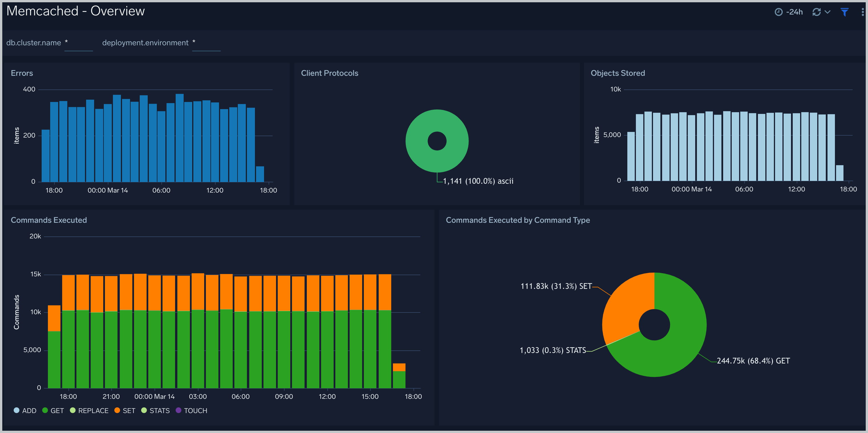The width and height of the screenshot is (868, 433).
Task: Click the first bar in Objects Stored chart
Action: (x=631, y=157)
